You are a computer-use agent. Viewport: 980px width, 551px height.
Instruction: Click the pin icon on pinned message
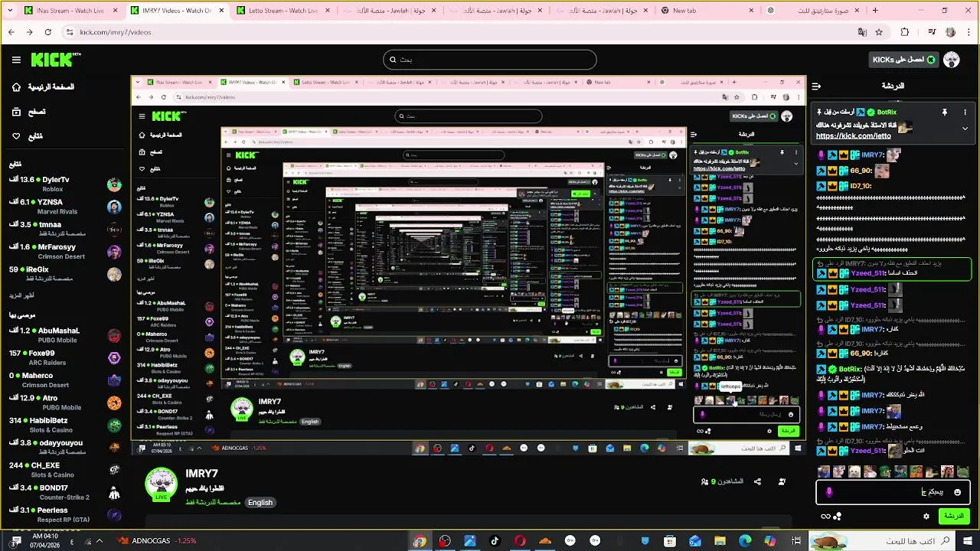pyautogui.click(x=945, y=112)
